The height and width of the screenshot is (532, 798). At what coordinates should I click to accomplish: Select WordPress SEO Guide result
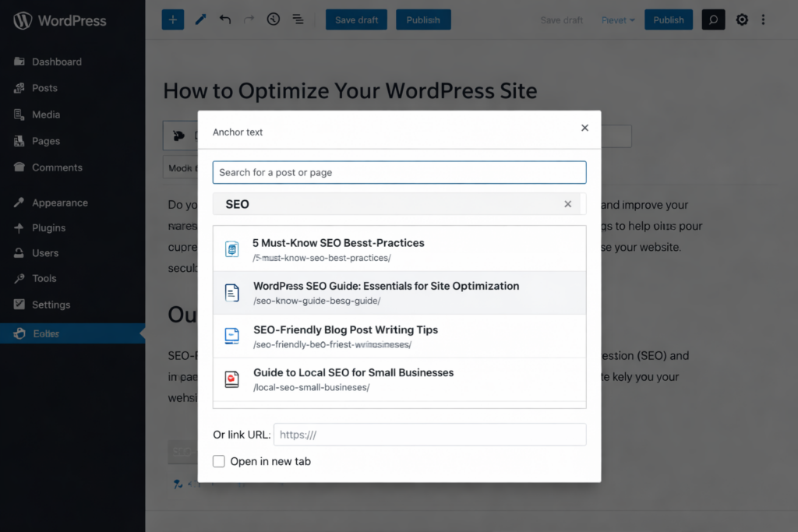(x=400, y=293)
